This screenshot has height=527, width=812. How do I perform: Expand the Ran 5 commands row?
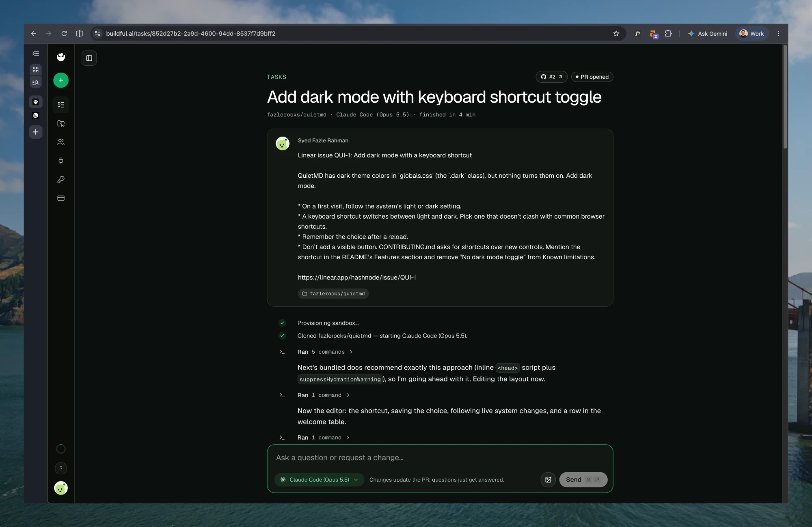point(325,352)
